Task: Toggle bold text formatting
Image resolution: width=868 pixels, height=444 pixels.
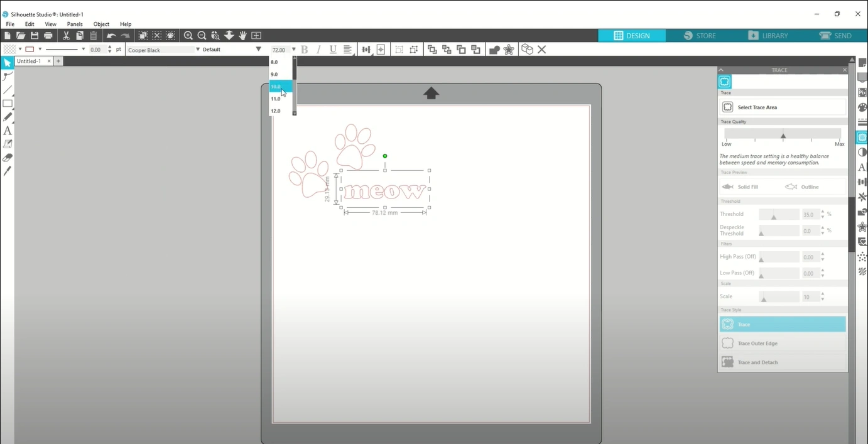Action: (304, 49)
